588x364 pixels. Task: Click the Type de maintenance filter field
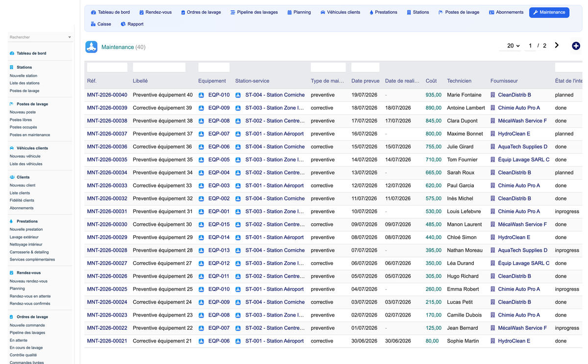point(328,68)
